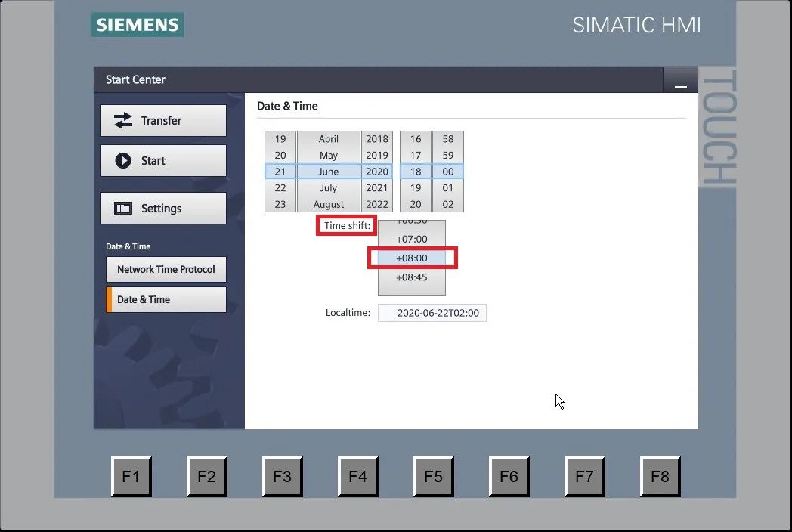Select day 19 in the day wheel
Screen dimensions: 792x532
280,139
